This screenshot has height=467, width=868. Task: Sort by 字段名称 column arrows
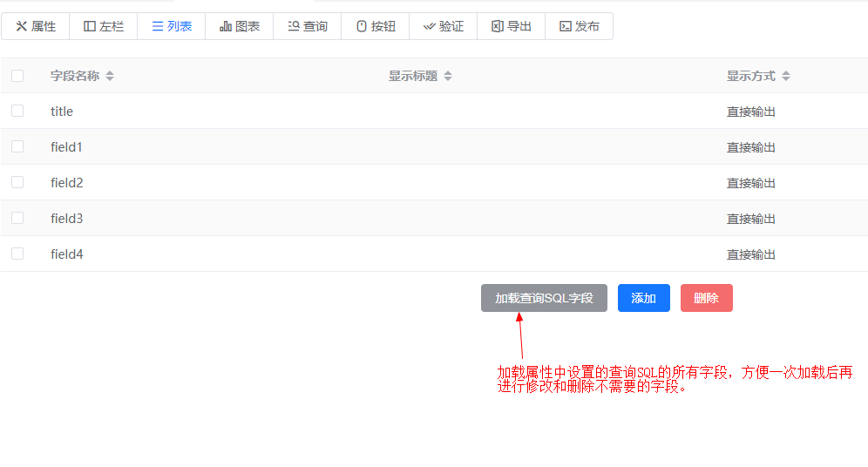(x=110, y=76)
